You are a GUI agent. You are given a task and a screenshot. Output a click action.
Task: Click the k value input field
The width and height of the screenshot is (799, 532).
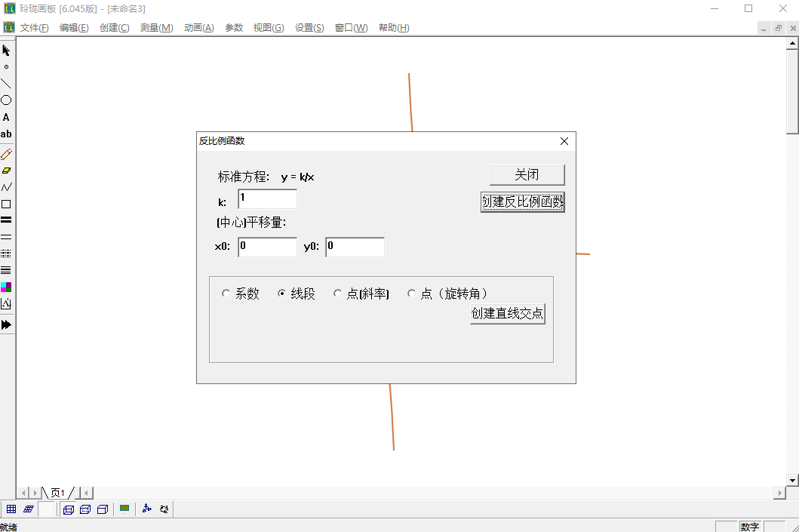267,199
